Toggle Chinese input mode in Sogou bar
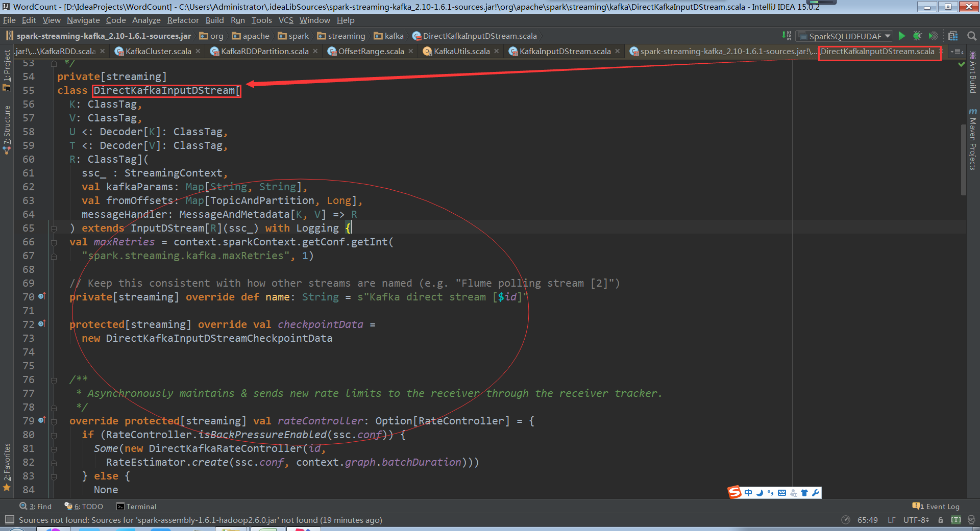The height and width of the screenshot is (531, 980). coord(748,493)
